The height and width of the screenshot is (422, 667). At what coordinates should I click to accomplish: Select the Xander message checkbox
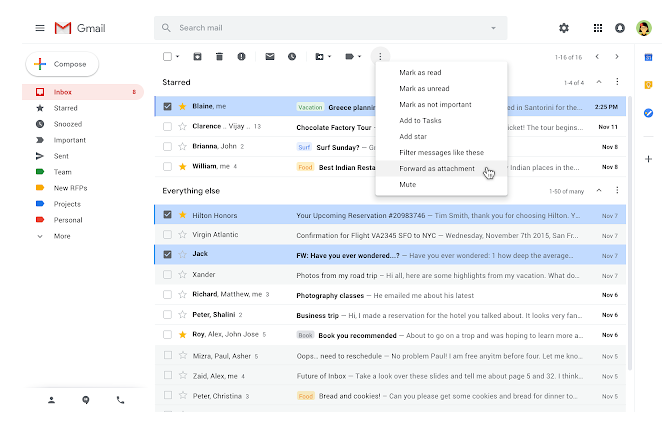(168, 274)
